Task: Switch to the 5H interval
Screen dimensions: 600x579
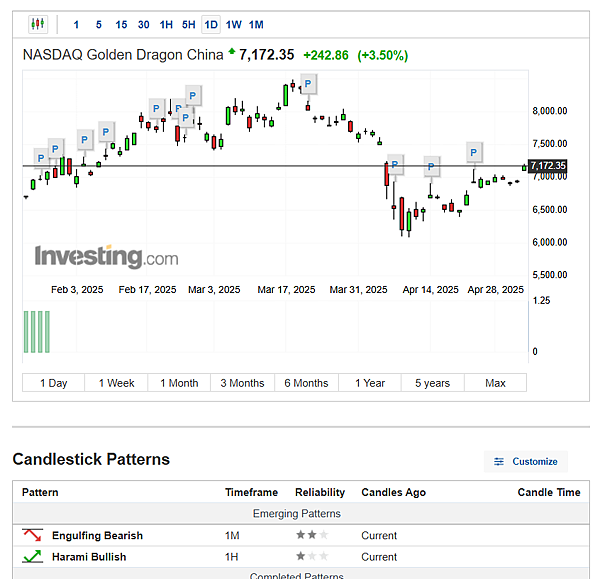Action: pyautogui.click(x=189, y=25)
